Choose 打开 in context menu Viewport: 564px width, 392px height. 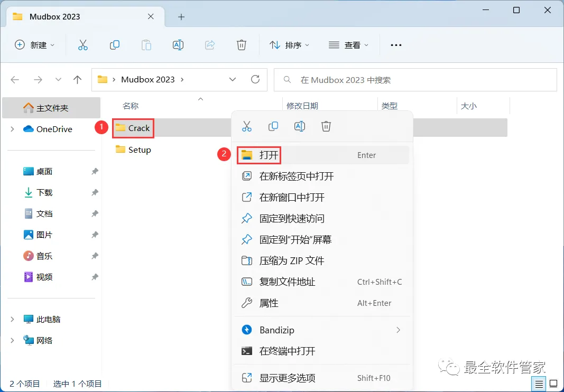tap(322, 155)
